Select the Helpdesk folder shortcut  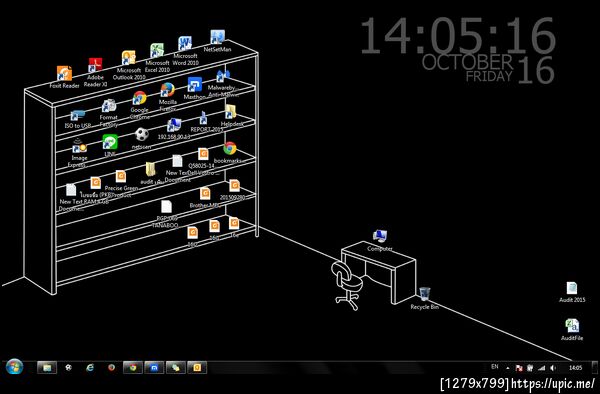[230, 112]
